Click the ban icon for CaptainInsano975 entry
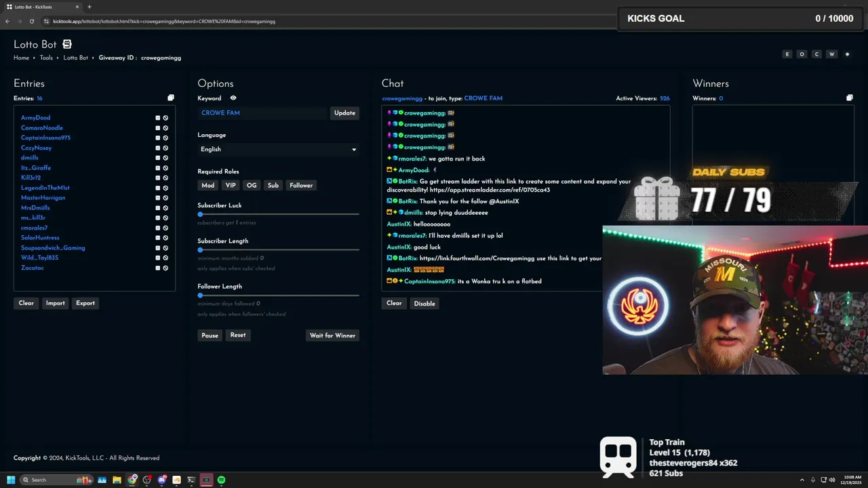Viewport: 868px width, 488px height. [x=165, y=138]
